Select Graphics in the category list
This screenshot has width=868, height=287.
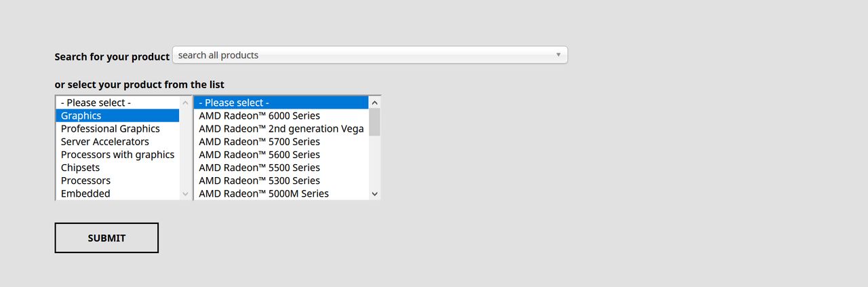coord(117,116)
